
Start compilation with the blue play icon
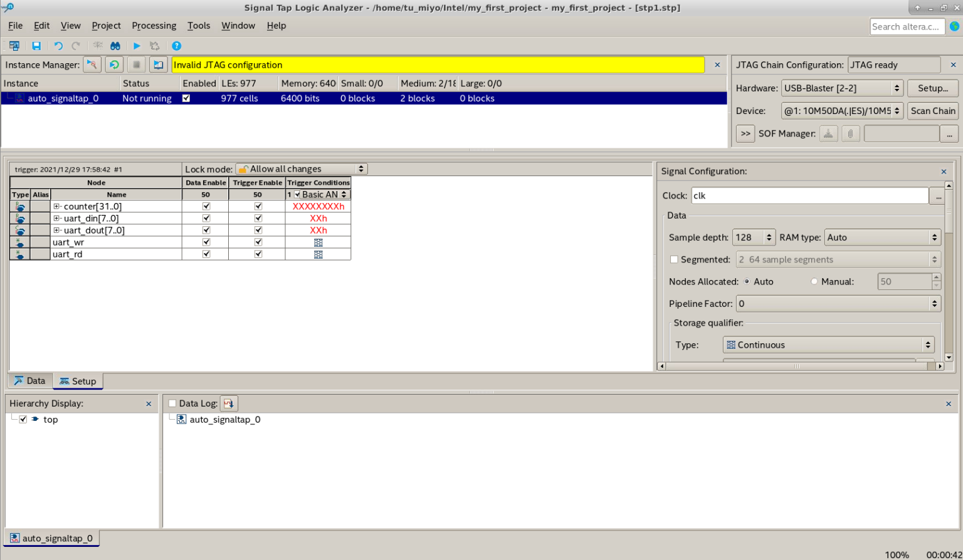tap(137, 46)
